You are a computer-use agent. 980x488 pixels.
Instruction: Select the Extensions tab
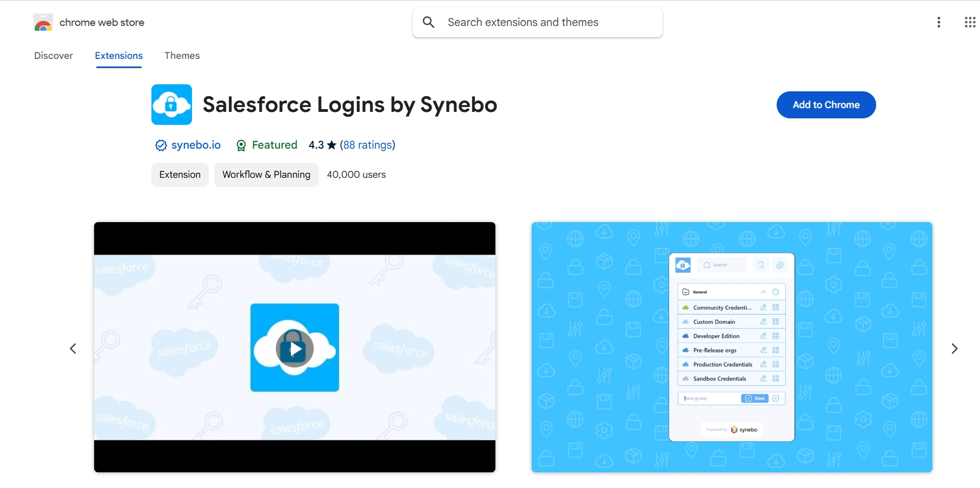coord(118,55)
